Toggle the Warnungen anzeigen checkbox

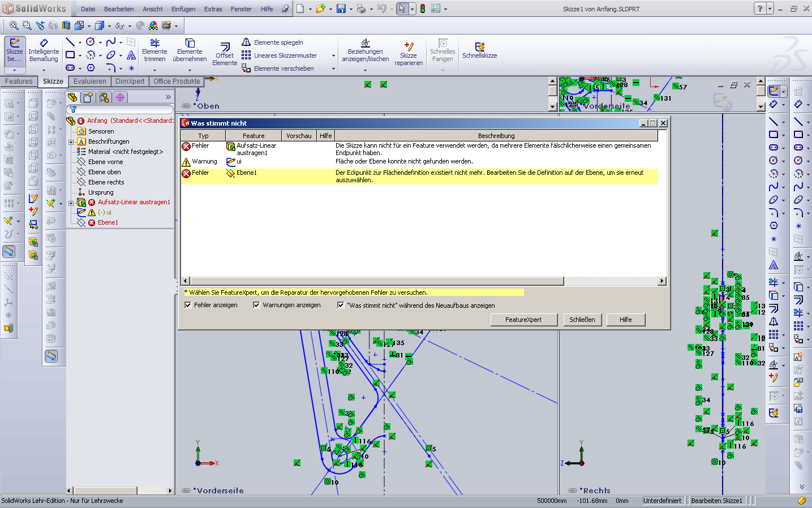[x=256, y=305]
